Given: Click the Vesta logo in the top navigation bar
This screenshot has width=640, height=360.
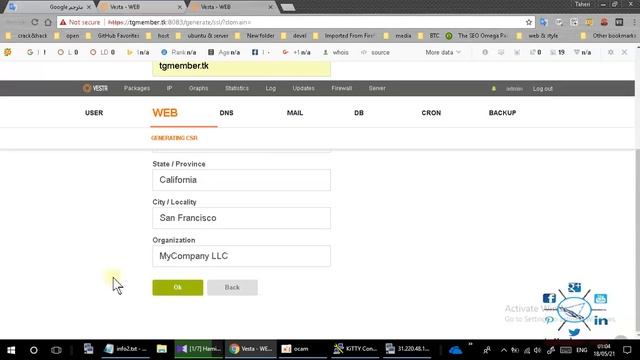Looking at the screenshot, I should coord(96,88).
